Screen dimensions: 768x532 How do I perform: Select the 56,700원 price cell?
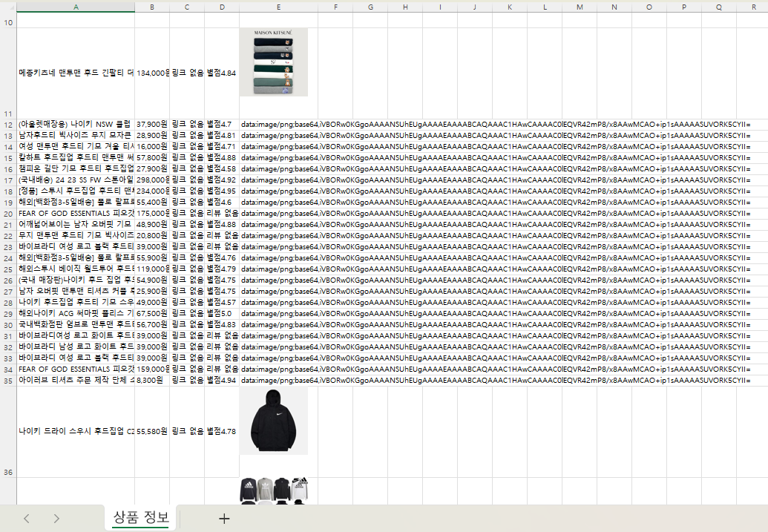[x=152, y=325]
